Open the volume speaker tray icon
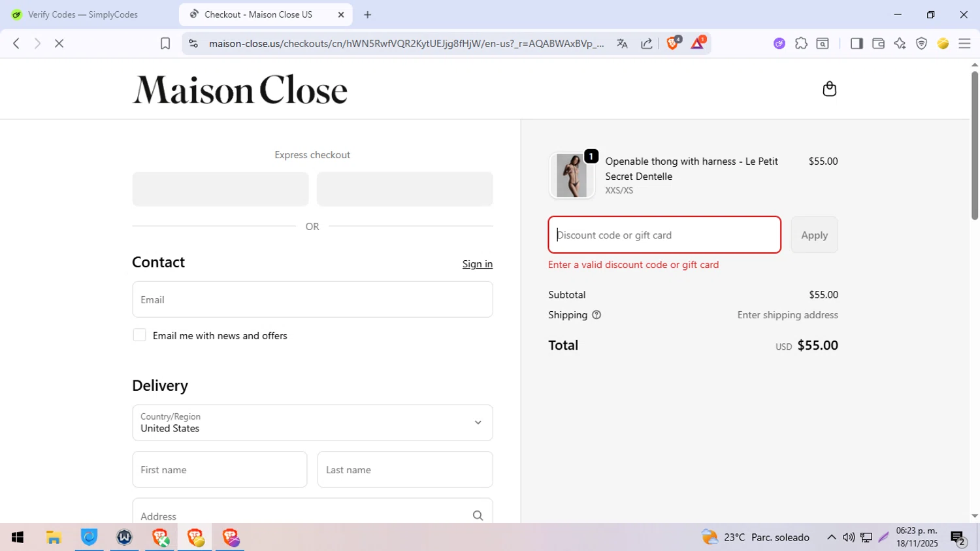Image resolution: width=980 pixels, height=551 pixels. click(849, 537)
